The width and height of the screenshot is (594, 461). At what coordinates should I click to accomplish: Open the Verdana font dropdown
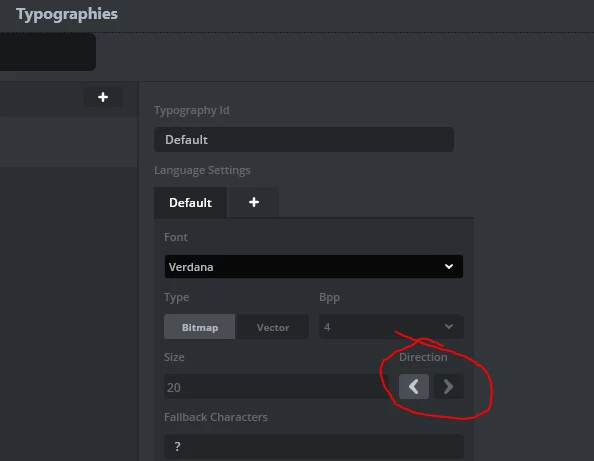pos(314,267)
